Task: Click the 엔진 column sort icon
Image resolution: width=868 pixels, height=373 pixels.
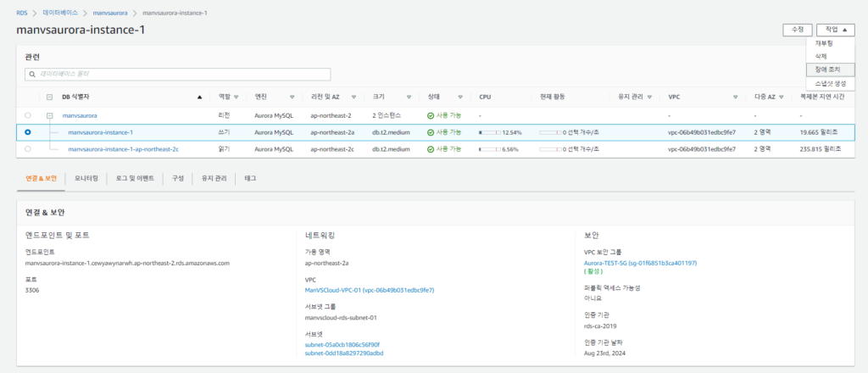Action: [273, 97]
